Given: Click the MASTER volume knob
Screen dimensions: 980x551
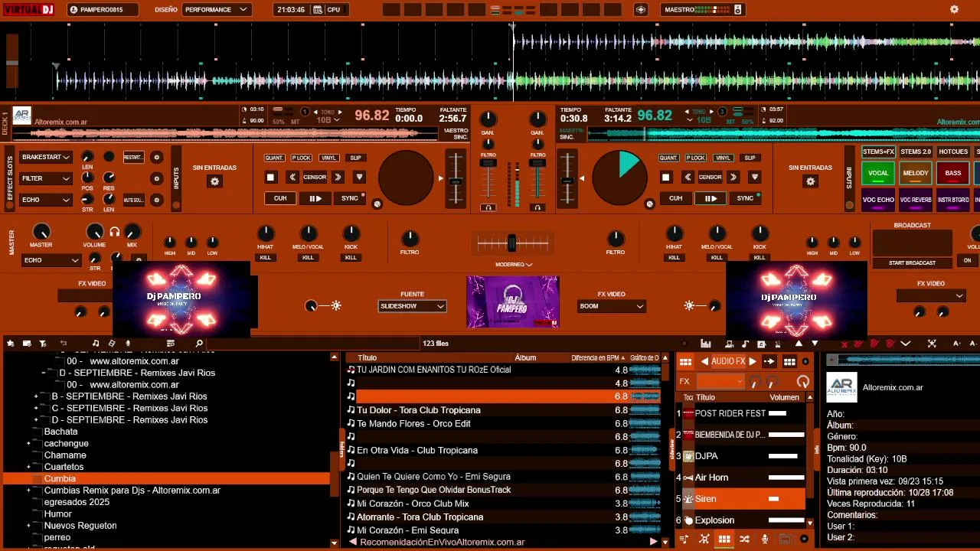Looking at the screenshot, I should [41, 232].
